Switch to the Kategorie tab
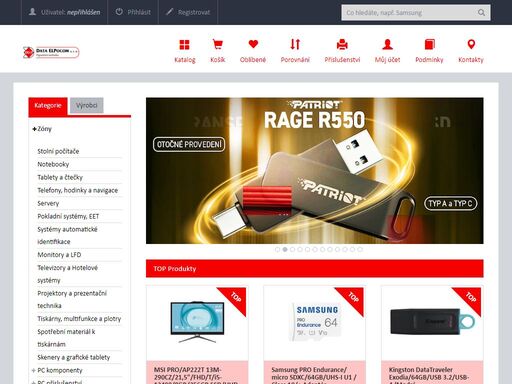 click(48, 106)
